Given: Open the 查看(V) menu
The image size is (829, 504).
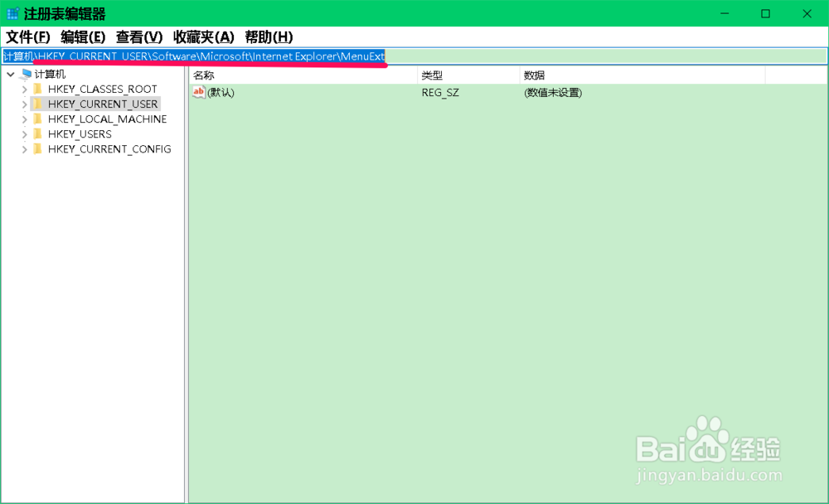Looking at the screenshot, I should click(139, 37).
